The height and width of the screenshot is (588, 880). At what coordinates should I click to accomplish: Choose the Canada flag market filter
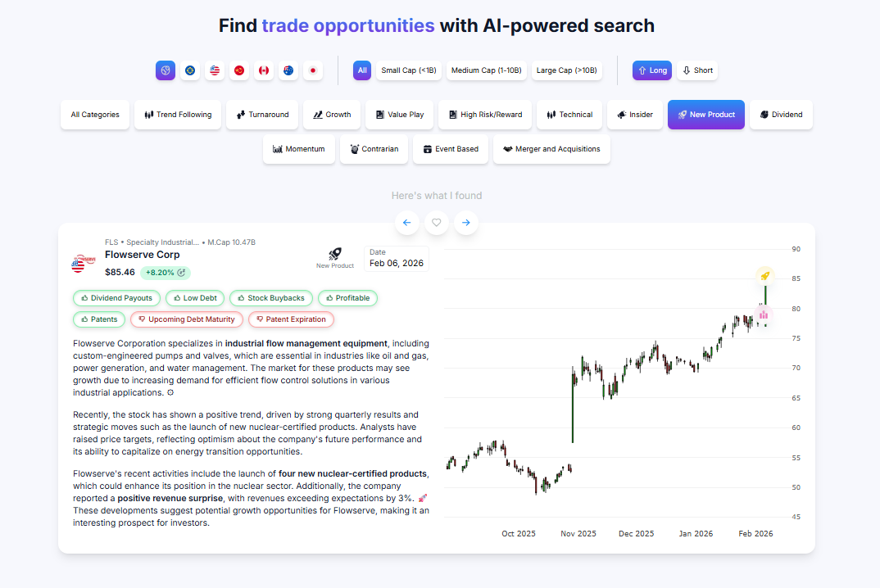tap(263, 70)
